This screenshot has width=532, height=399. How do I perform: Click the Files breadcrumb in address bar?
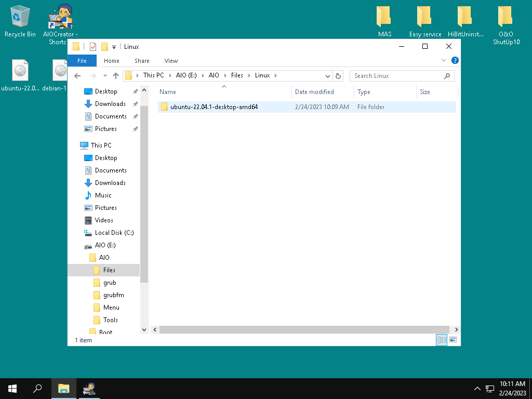(237, 75)
